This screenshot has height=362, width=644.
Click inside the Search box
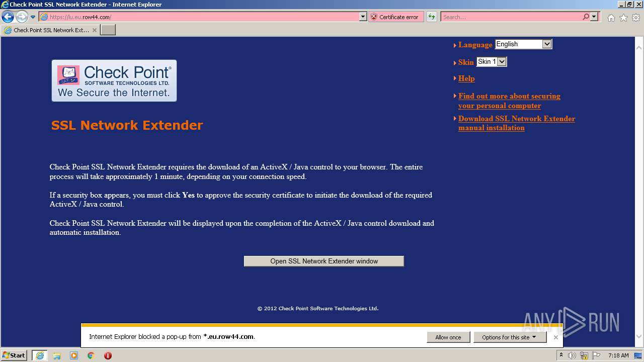[x=511, y=17]
